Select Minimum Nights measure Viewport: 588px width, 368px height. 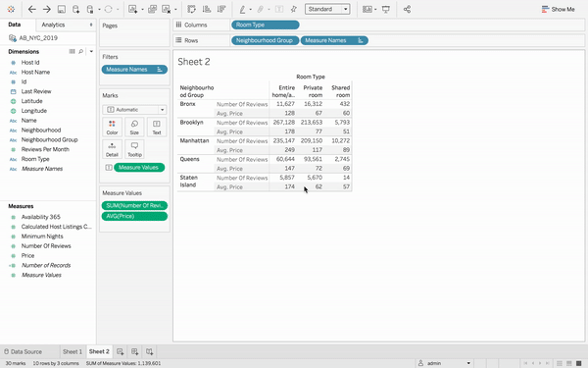(x=42, y=237)
